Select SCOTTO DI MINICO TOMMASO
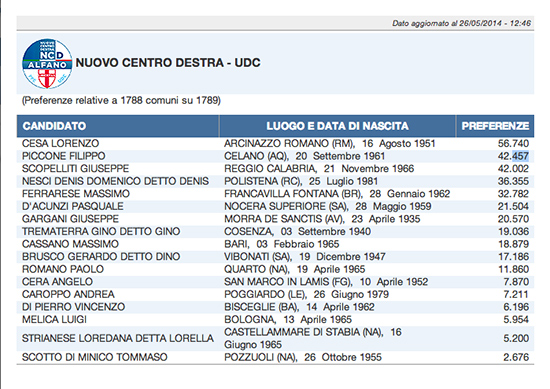Image resolution: width=550 pixels, height=389 pixels. point(95,357)
